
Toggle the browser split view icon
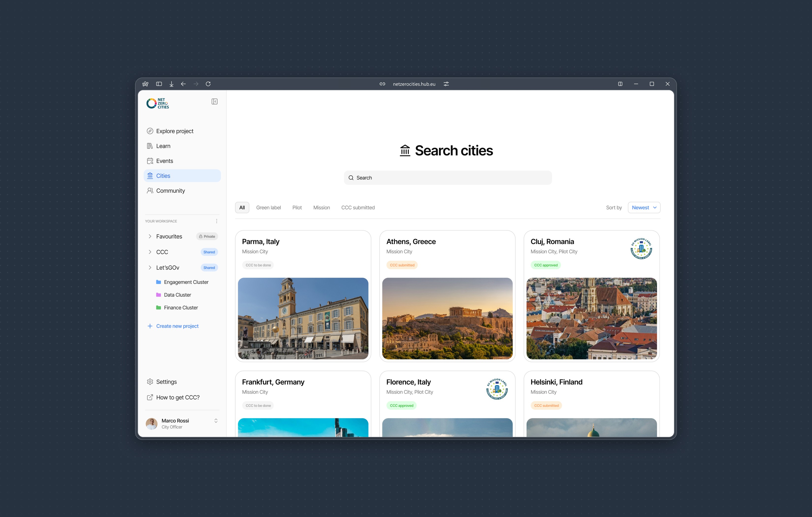pyautogui.click(x=620, y=84)
